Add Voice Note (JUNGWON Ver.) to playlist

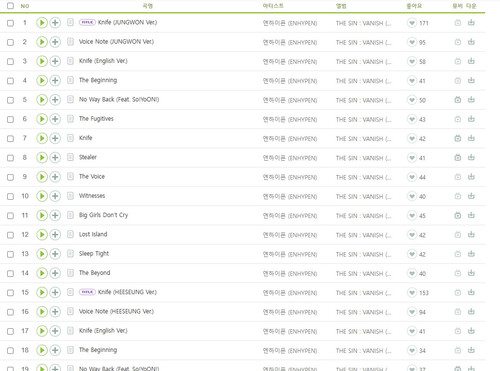[x=55, y=42]
